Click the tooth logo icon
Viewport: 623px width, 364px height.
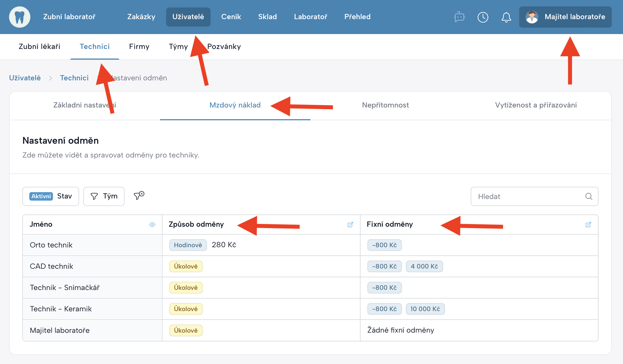[x=19, y=17]
